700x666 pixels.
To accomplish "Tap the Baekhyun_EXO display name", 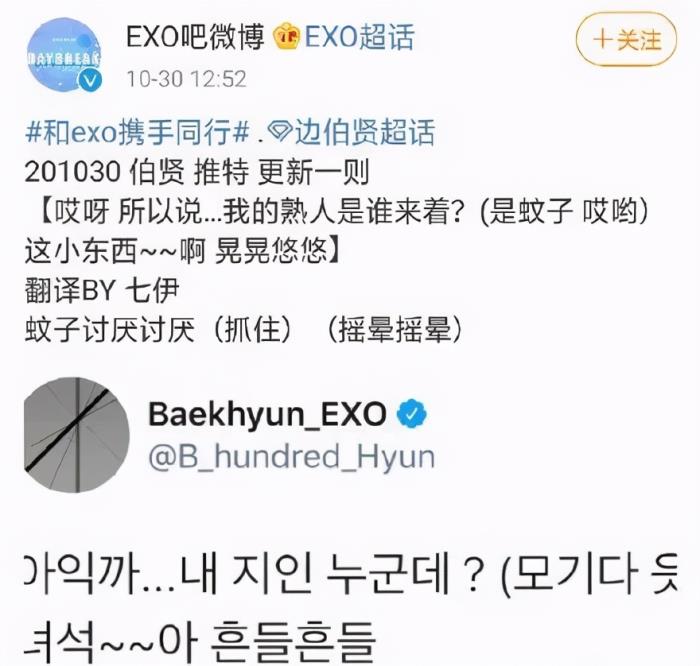I will pyautogui.click(x=267, y=415).
